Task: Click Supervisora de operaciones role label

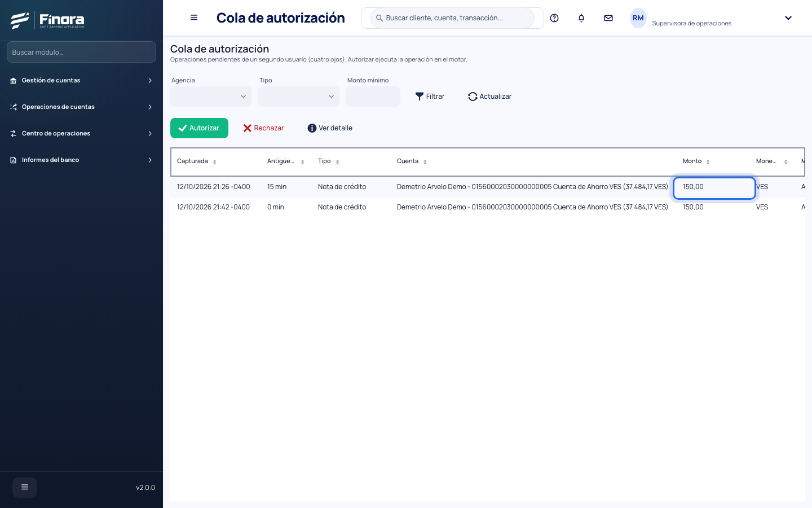Action: (x=692, y=23)
